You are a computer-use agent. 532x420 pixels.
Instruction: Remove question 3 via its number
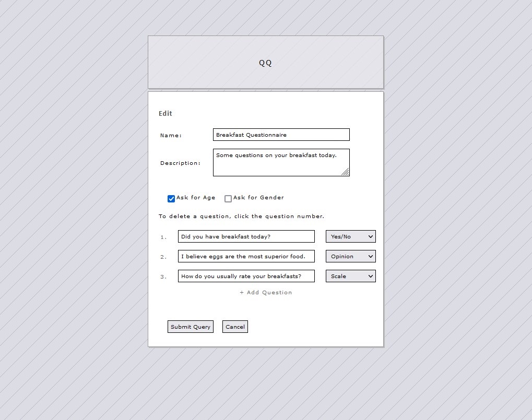tap(163, 277)
